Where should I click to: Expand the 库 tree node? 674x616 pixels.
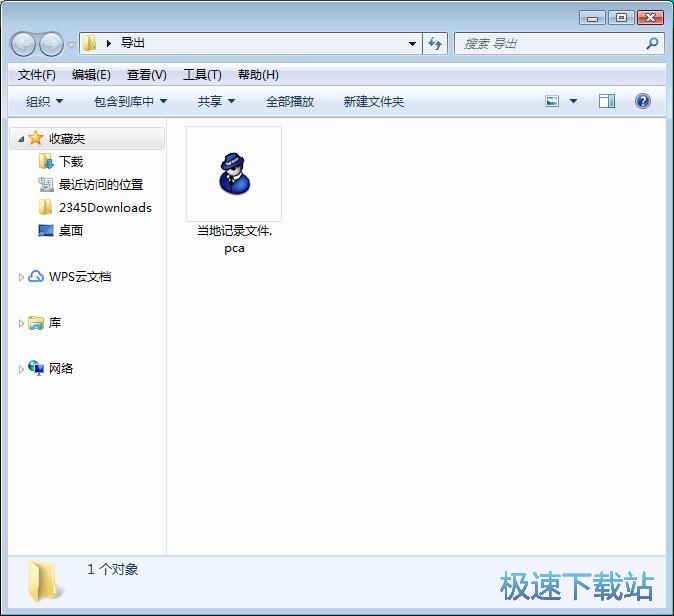[x=21, y=323]
